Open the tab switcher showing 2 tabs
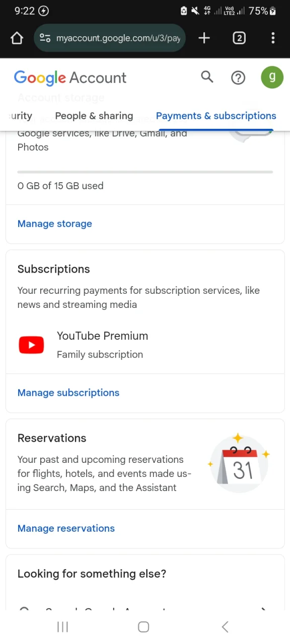 coord(239,38)
